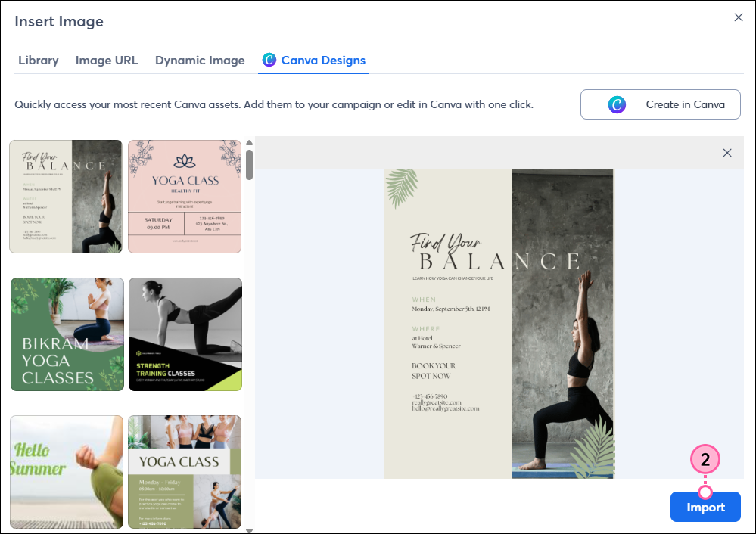
Task: Import the selected Canva design
Action: (x=705, y=507)
